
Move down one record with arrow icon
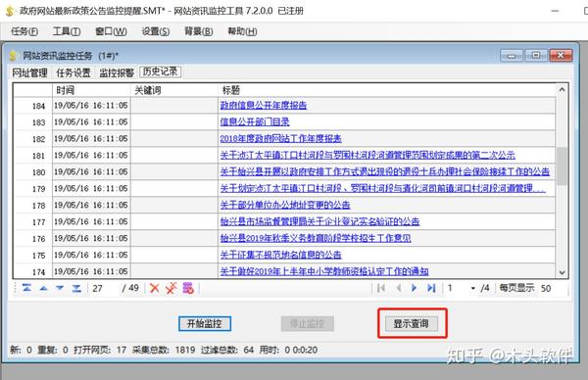[x=60, y=288]
